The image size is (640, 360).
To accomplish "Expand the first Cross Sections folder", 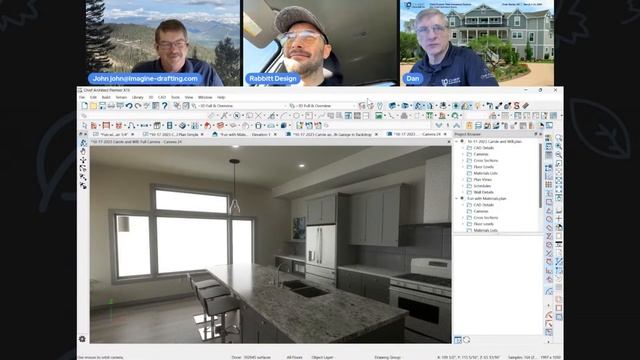I will pyautogui.click(x=463, y=161).
